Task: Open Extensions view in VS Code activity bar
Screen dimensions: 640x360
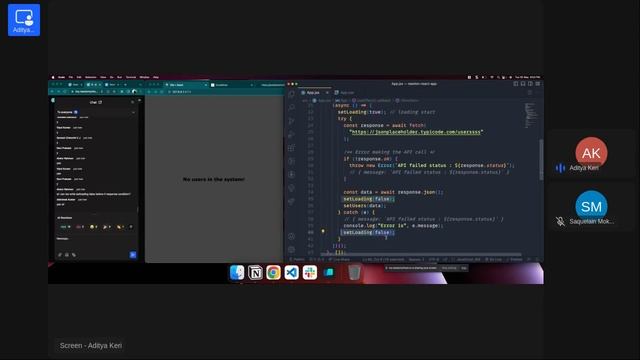Action: click(x=291, y=148)
